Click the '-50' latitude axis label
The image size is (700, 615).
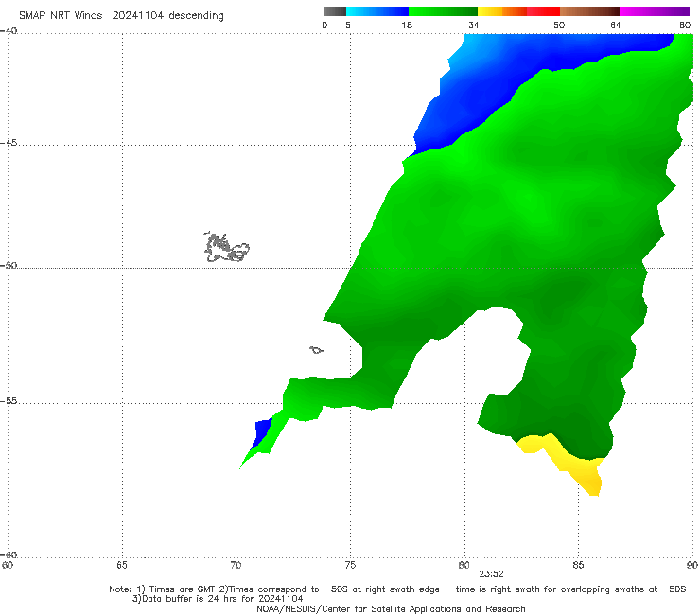(x=9, y=265)
